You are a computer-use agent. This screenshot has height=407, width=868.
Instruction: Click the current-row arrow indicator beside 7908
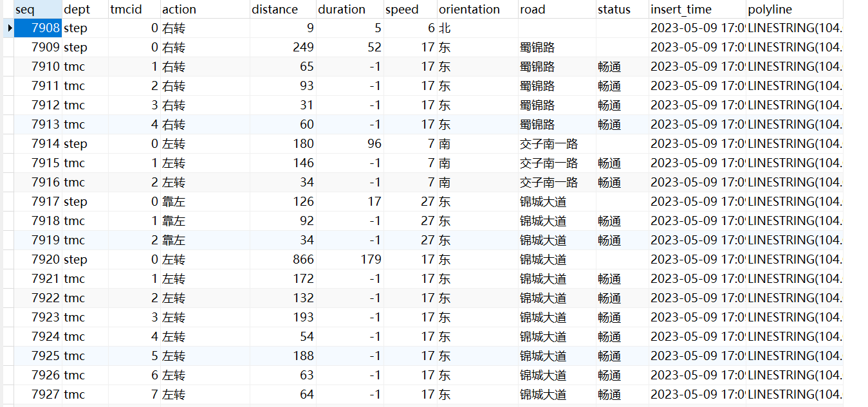pyautogui.click(x=9, y=28)
